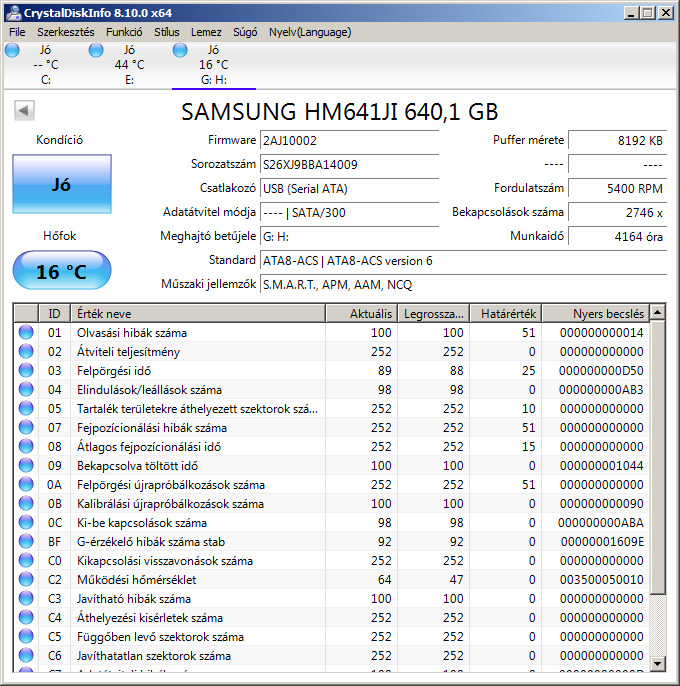Open the Nyelv(Language) menu

[309, 32]
